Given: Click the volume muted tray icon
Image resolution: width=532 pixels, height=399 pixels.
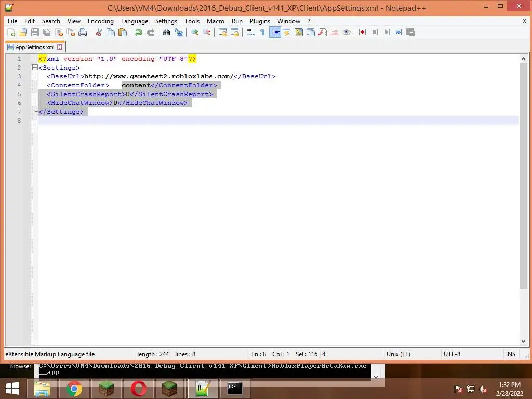Looking at the screenshot, I should [x=483, y=389].
